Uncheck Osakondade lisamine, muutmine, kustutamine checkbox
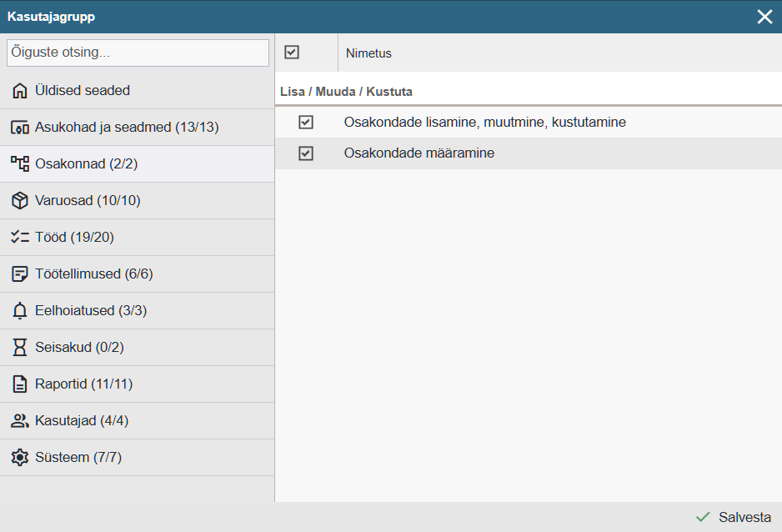 (x=306, y=123)
